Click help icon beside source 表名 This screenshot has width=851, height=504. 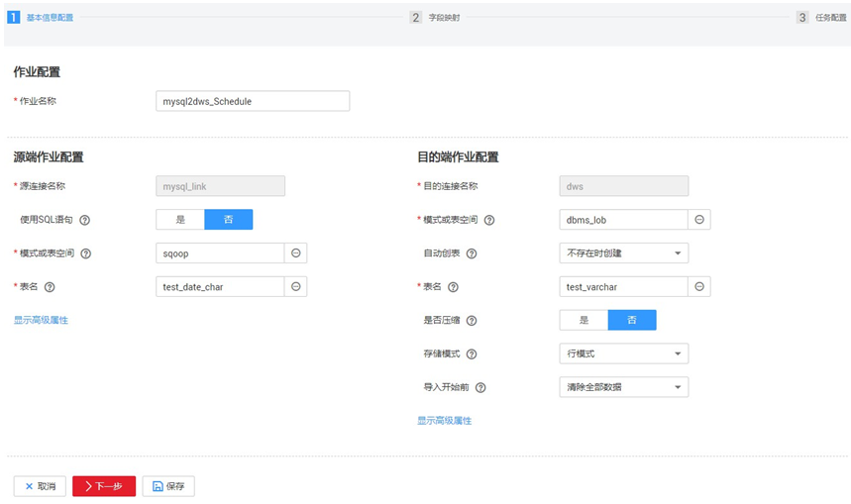50,287
